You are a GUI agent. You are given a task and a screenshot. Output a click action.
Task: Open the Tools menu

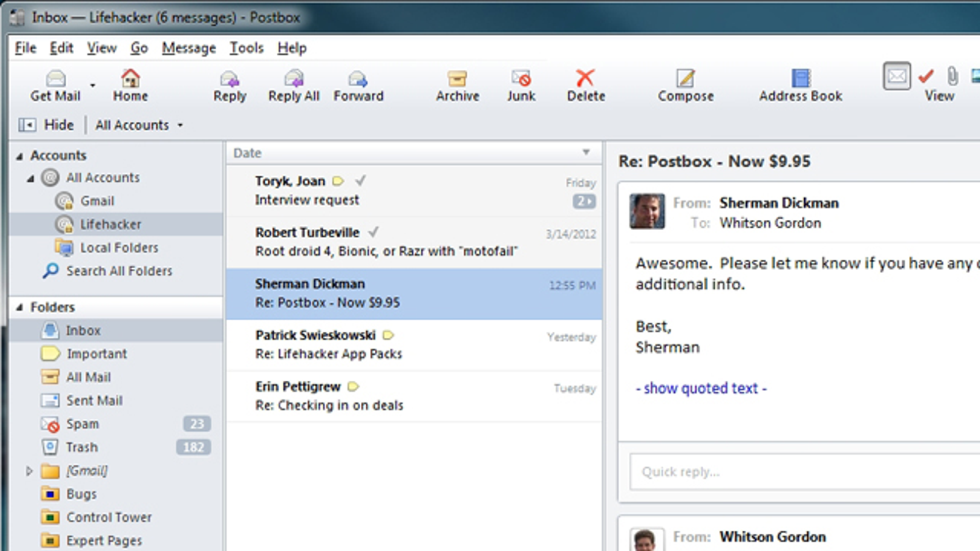pos(246,48)
